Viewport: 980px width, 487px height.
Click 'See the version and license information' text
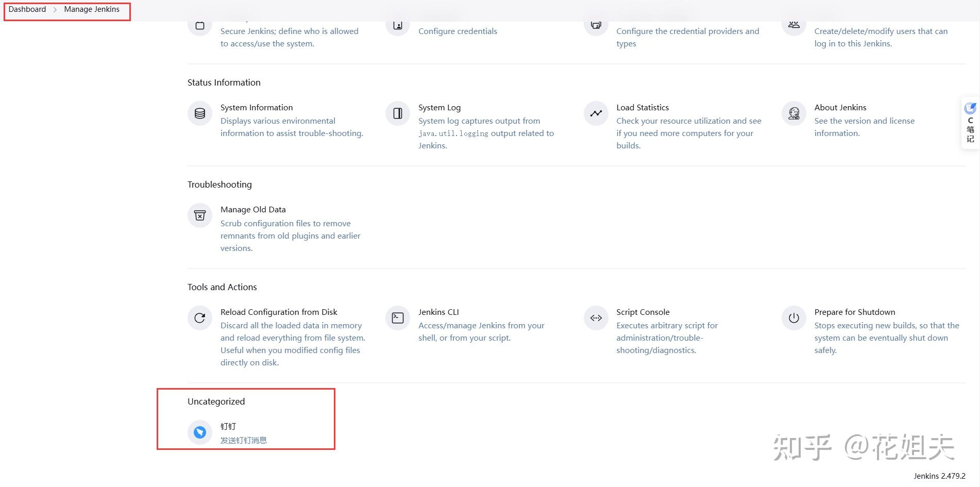point(864,127)
